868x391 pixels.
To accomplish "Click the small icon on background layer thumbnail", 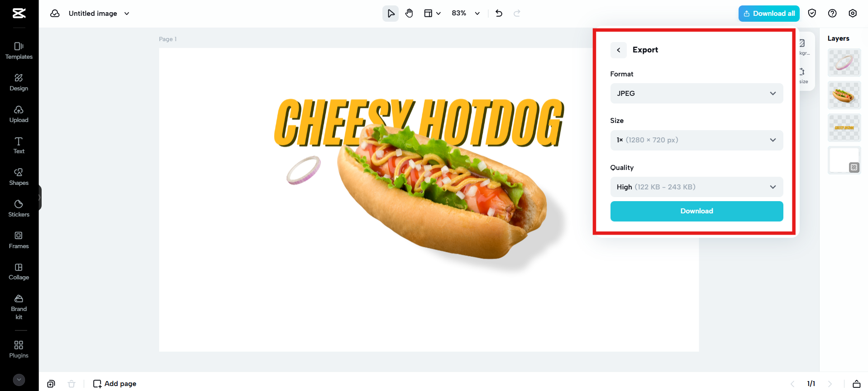I will click(x=854, y=167).
